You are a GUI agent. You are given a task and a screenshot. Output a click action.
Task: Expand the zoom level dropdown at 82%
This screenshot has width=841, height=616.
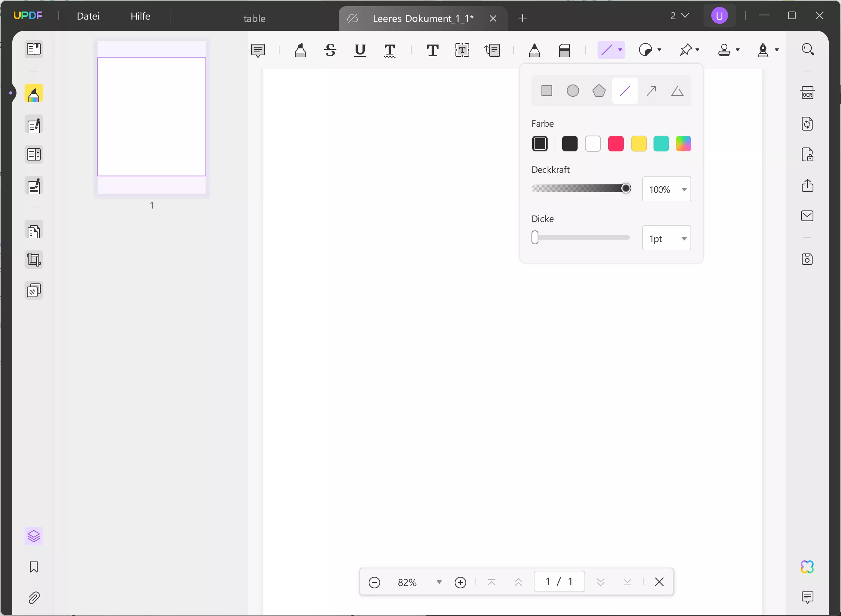[x=439, y=582]
